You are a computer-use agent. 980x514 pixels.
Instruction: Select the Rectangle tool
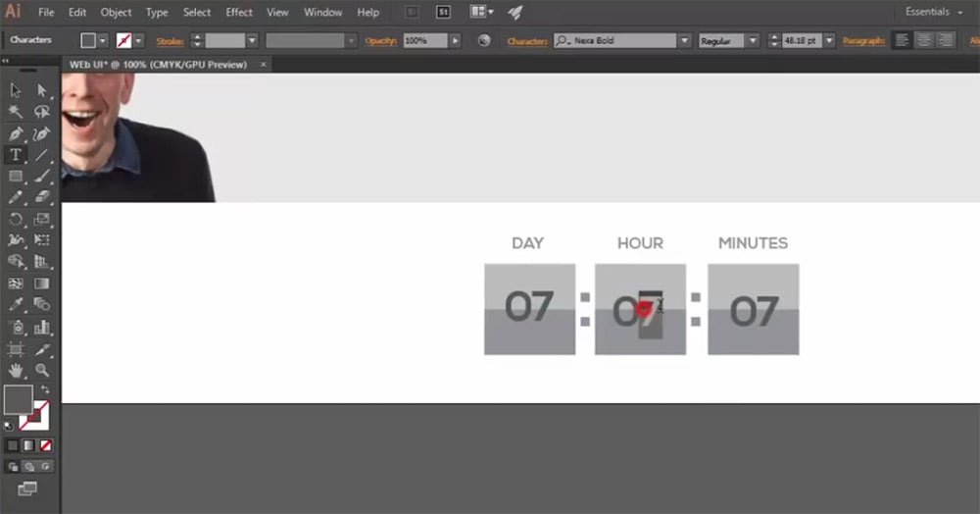(x=16, y=177)
